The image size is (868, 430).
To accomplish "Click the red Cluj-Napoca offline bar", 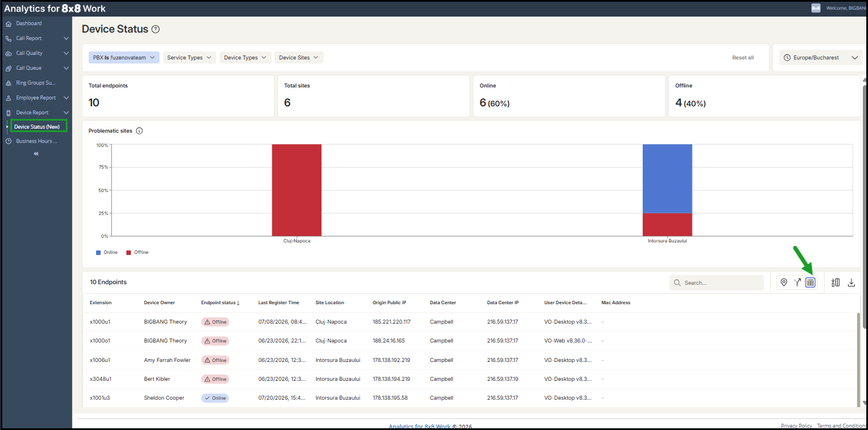I will pyautogui.click(x=297, y=190).
